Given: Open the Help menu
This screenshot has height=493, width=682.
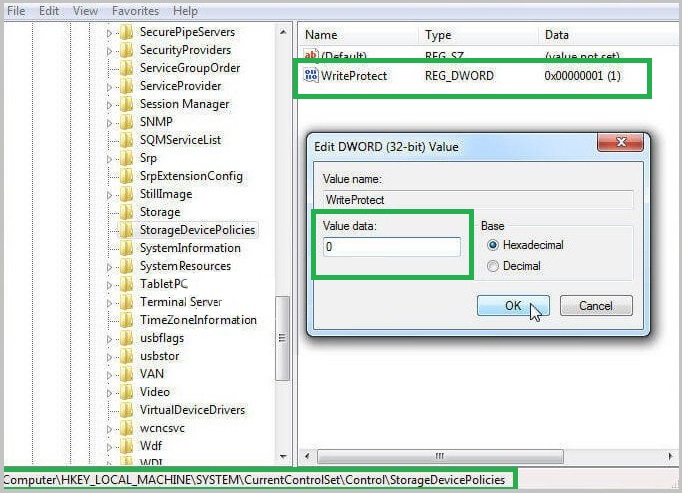Looking at the screenshot, I should point(185,10).
